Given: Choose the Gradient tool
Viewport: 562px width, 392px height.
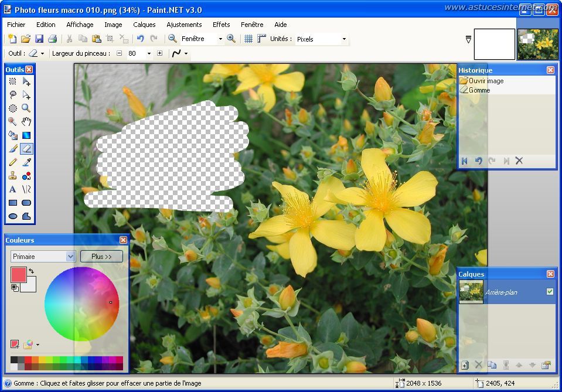Looking at the screenshot, I should tap(26, 135).
